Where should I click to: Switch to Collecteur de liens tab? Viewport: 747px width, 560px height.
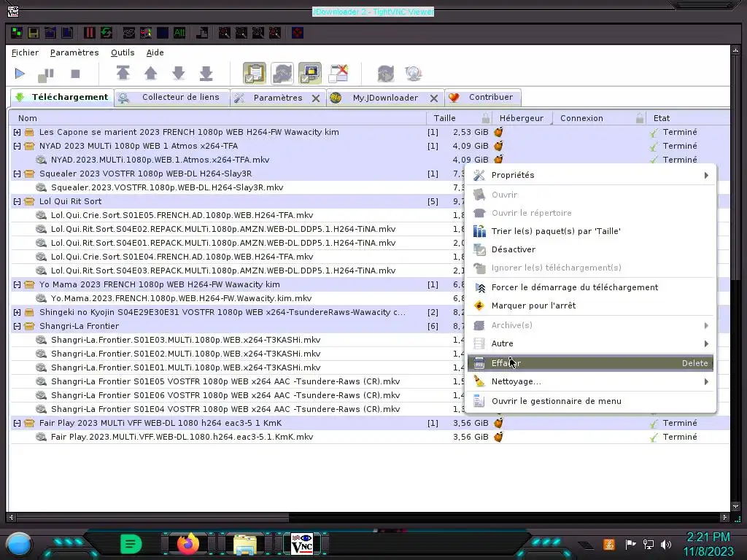pyautogui.click(x=172, y=97)
